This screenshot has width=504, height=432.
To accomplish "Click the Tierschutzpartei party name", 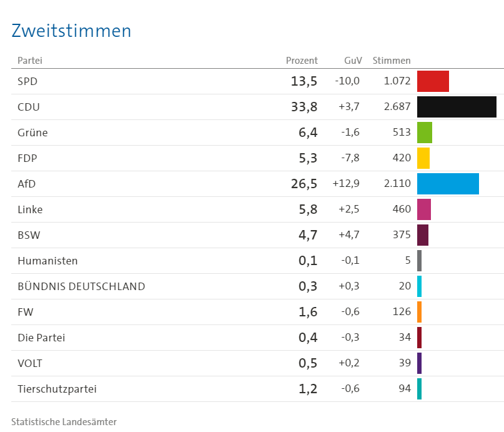I will pyautogui.click(x=57, y=389).
